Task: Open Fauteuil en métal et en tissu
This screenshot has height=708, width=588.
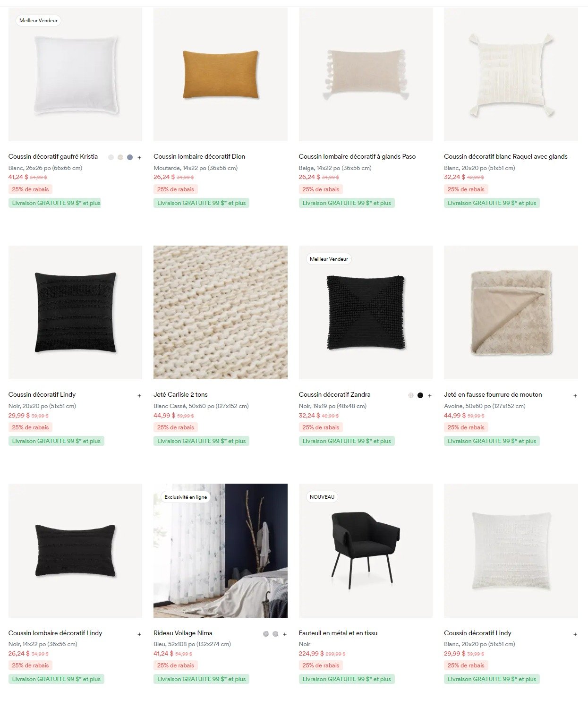Action: (338, 633)
